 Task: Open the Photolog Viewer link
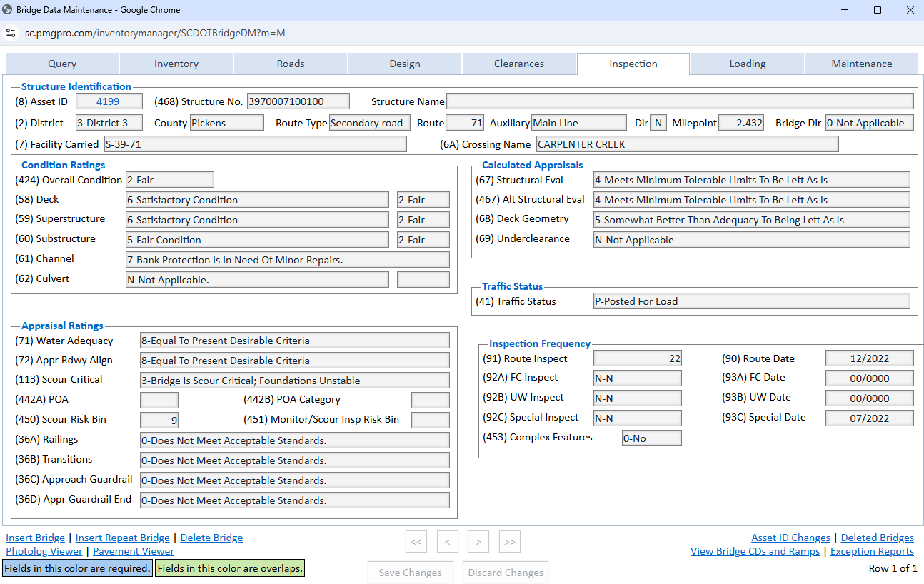(44, 551)
